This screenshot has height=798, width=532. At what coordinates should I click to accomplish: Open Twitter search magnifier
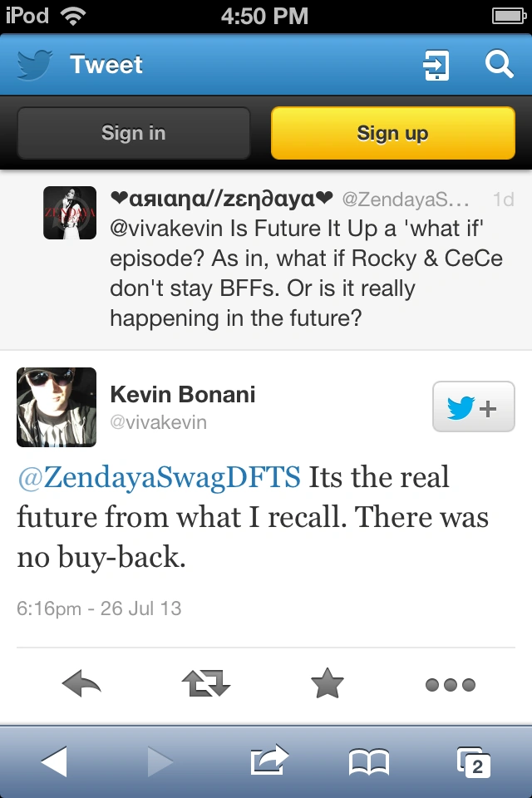tap(500, 65)
